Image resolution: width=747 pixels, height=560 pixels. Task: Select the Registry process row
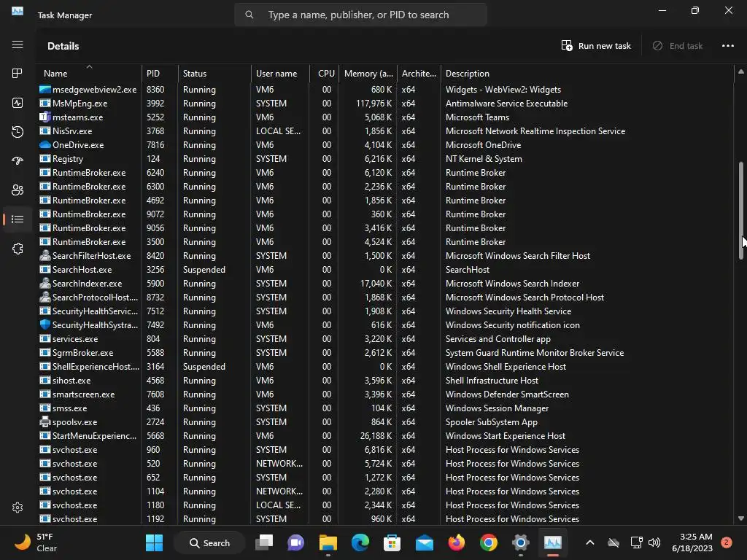click(385, 158)
